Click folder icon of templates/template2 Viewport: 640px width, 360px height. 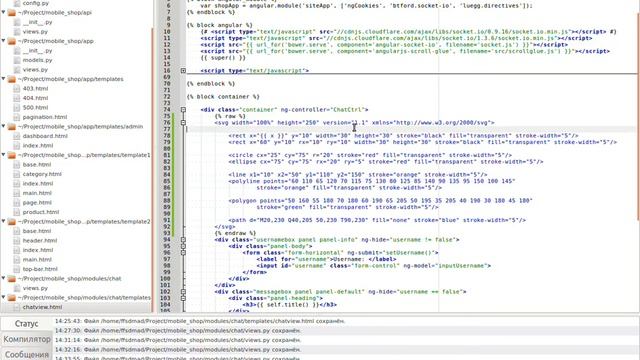click(x=12, y=222)
